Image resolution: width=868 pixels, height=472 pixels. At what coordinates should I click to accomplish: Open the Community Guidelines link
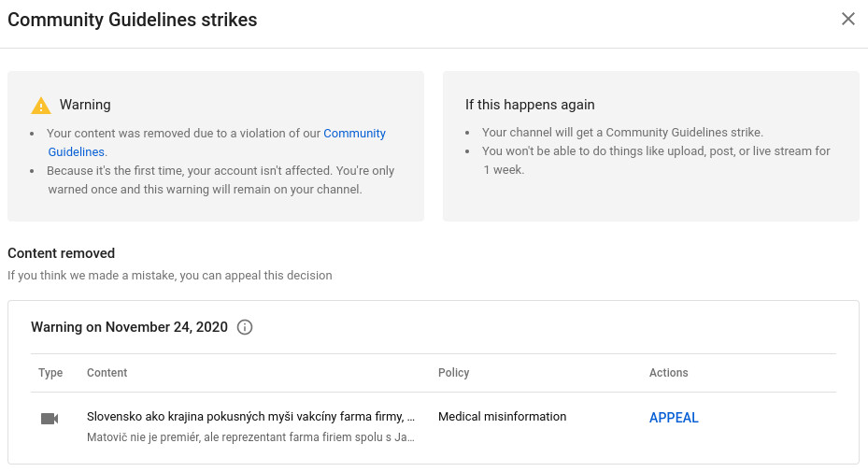click(354, 134)
